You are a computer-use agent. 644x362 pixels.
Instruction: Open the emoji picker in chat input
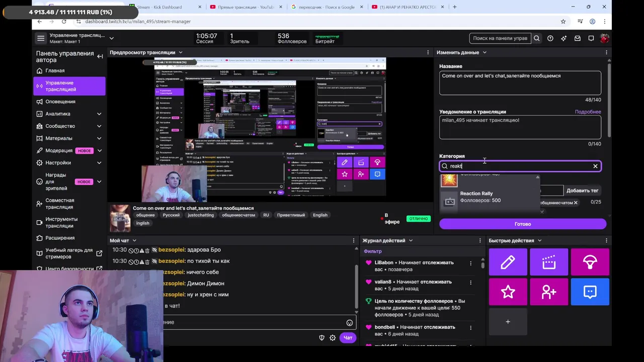tap(350, 323)
